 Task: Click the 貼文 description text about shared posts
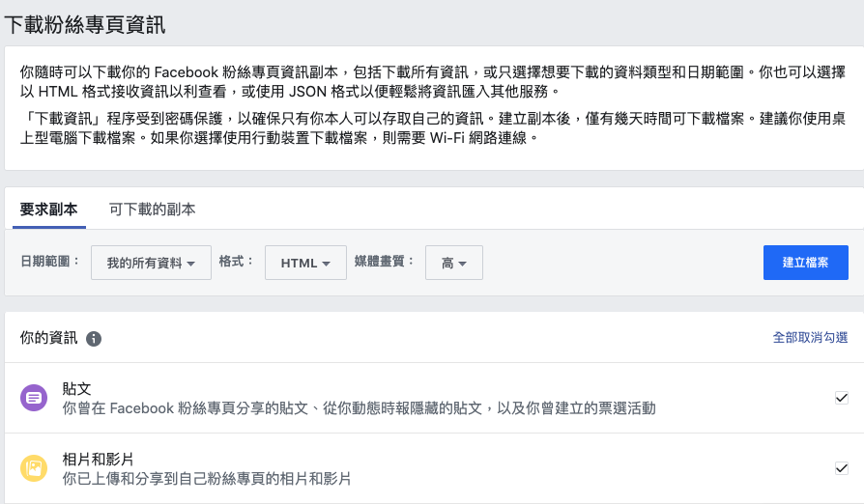point(359,408)
